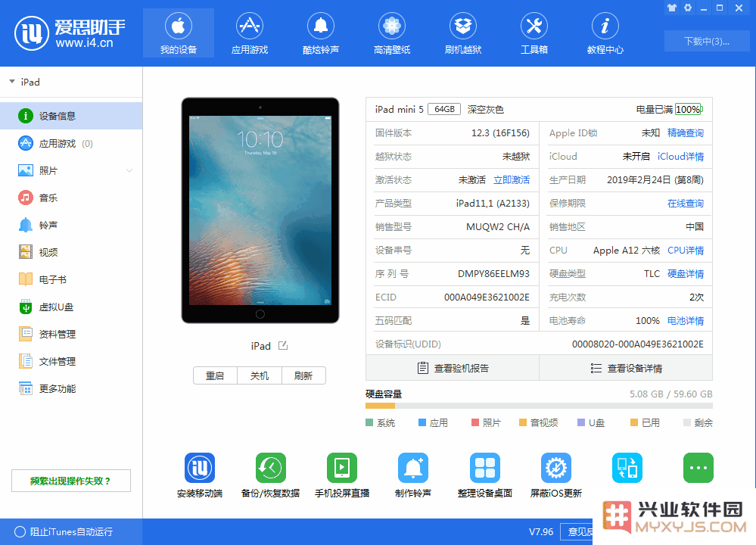Screen dimensions: 756x545
Task: Open 手机投屏直播 tool icon
Action: point(342,467)
